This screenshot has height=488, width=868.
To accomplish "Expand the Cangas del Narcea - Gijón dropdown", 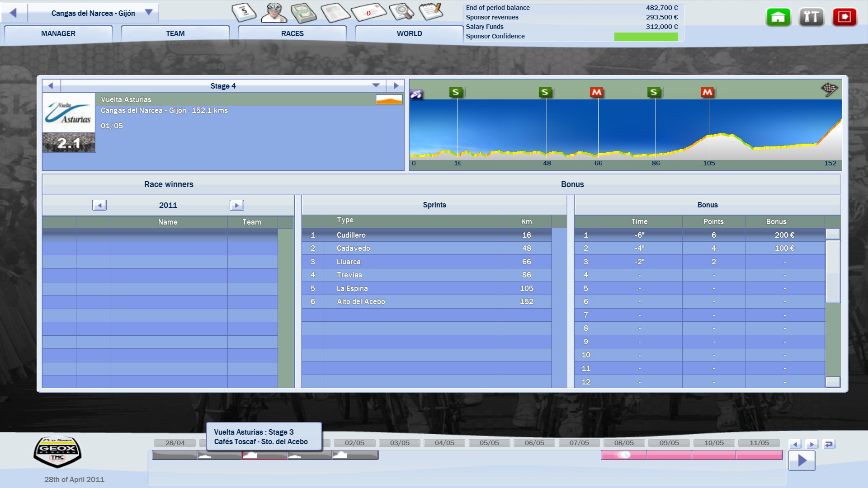I will 148,13.
